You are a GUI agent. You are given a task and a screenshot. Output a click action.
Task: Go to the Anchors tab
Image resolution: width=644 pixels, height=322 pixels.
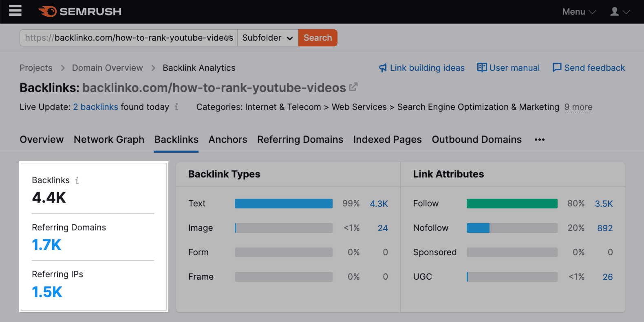coord(228,140)
